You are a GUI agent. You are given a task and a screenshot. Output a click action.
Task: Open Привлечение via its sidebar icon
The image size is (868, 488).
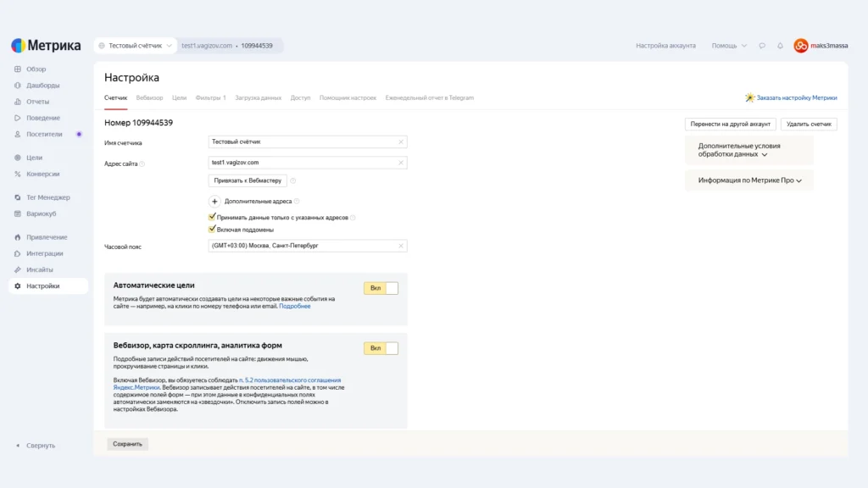[x=18, y=237]
